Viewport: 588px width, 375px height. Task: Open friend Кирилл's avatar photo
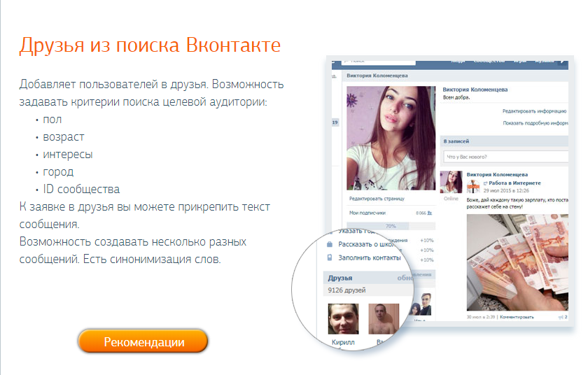(x=343, y=319)
